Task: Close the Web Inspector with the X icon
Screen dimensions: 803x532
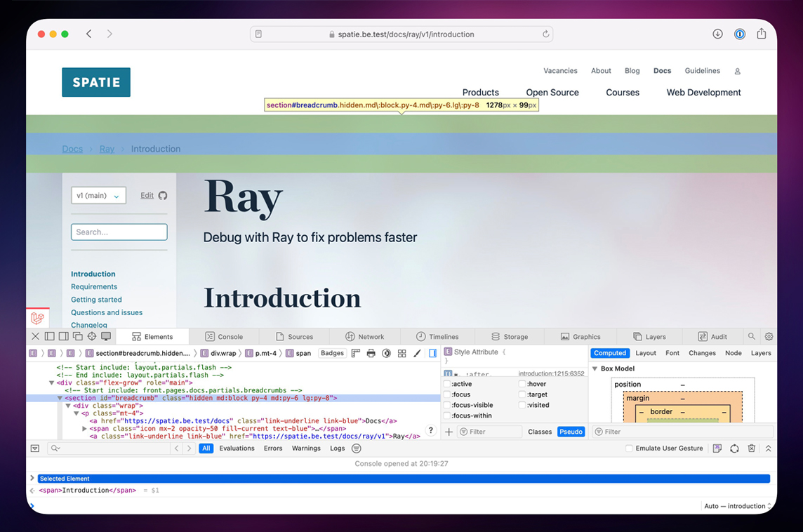Action: tap(35, 336)
